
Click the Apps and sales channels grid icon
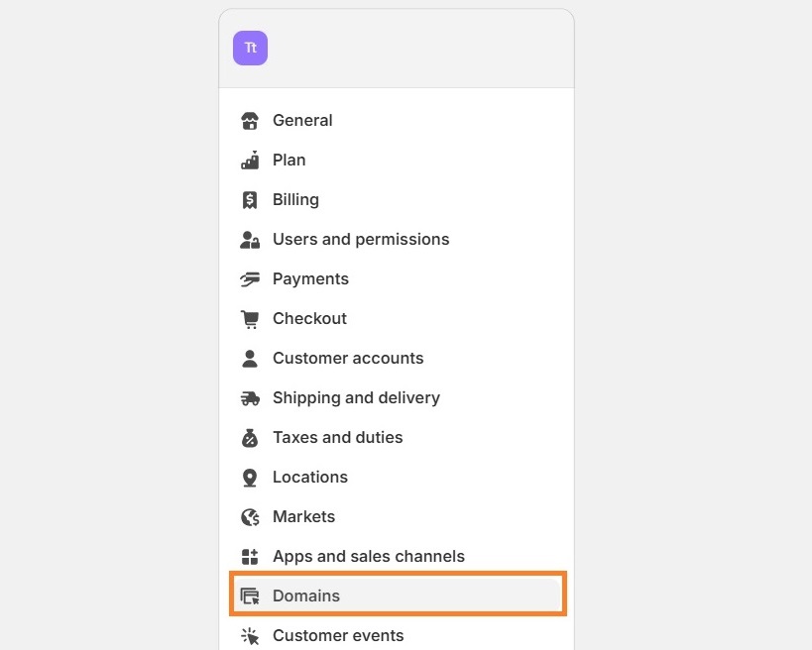point(250,556)
